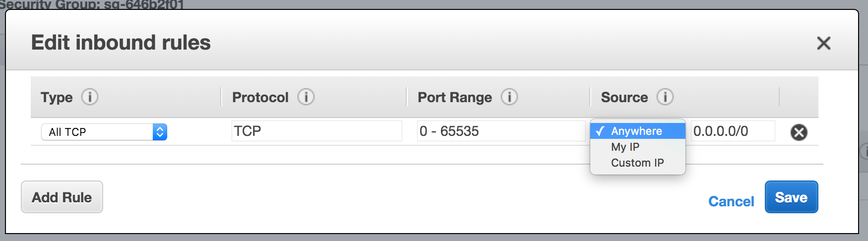Select Anywhere in the source list

pos(638,131)
